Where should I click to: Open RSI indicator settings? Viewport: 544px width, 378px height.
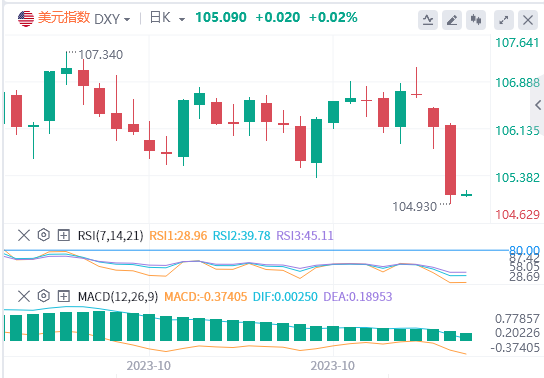44,235
